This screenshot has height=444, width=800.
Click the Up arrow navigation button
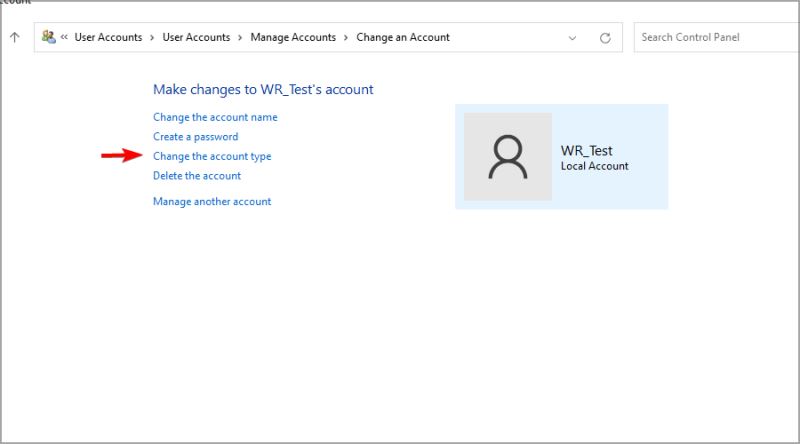pos(15,37)
